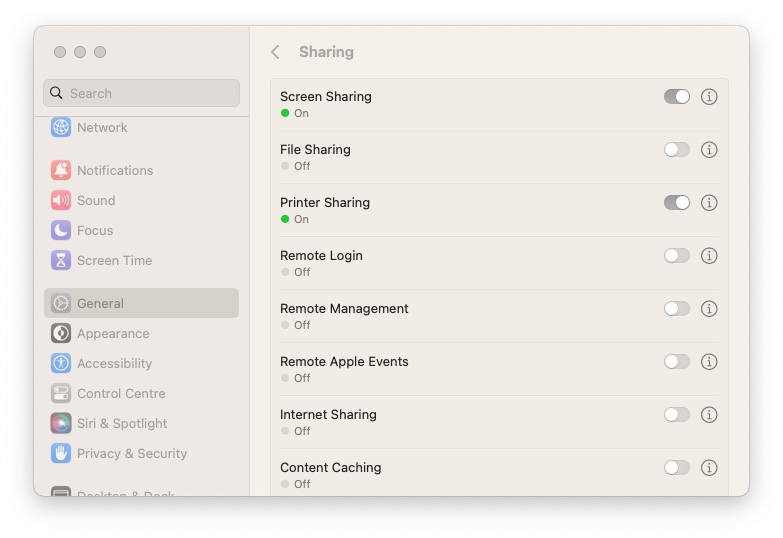Open info for Screen Sharing
The width and height of the screenshot is (783, 538).
tap(709, 96)
